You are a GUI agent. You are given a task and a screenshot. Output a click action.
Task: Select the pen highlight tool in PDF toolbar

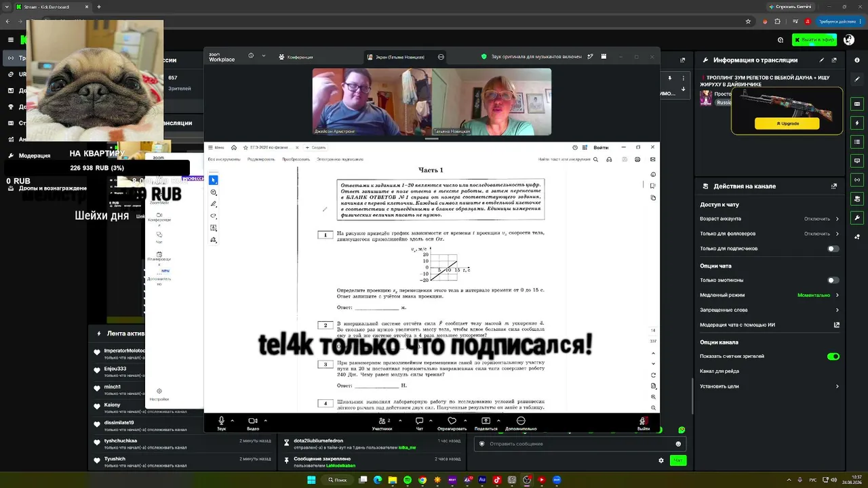pos(214,204)
